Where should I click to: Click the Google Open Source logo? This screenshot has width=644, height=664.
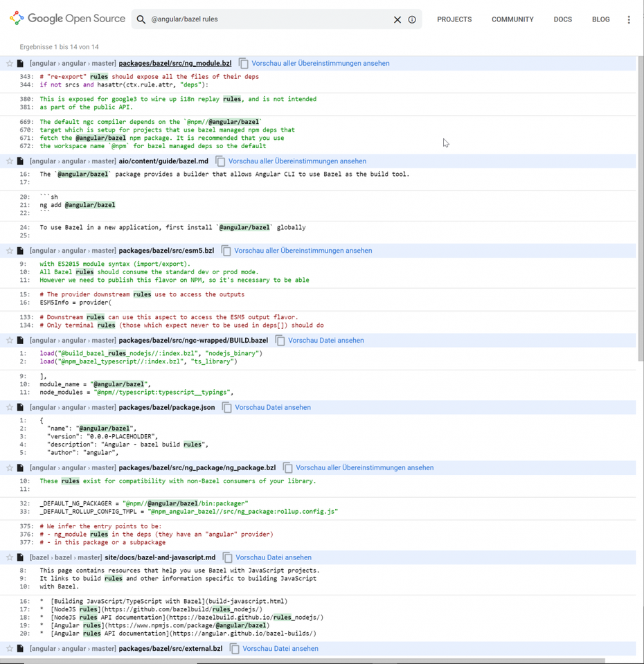(x=67, y=19)
